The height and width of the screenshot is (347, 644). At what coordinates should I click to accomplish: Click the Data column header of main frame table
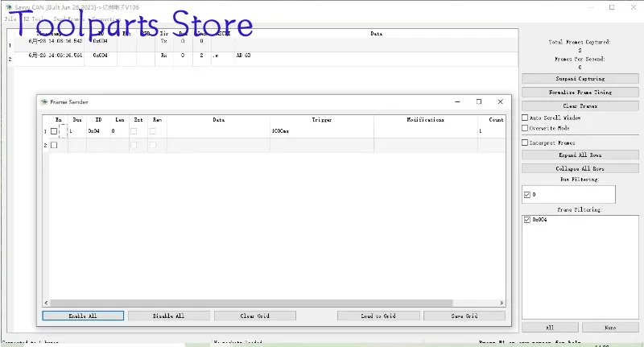click(x=376, y=34)
